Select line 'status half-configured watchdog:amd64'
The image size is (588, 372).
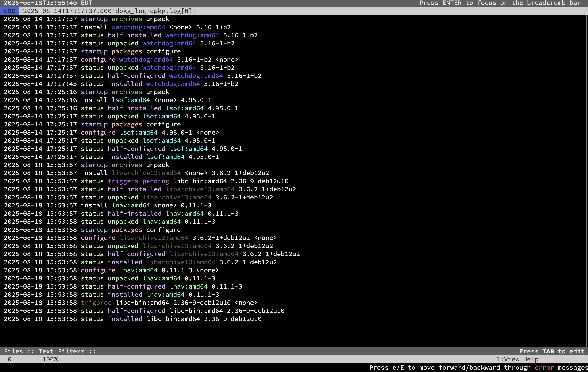tap(133, 76)
